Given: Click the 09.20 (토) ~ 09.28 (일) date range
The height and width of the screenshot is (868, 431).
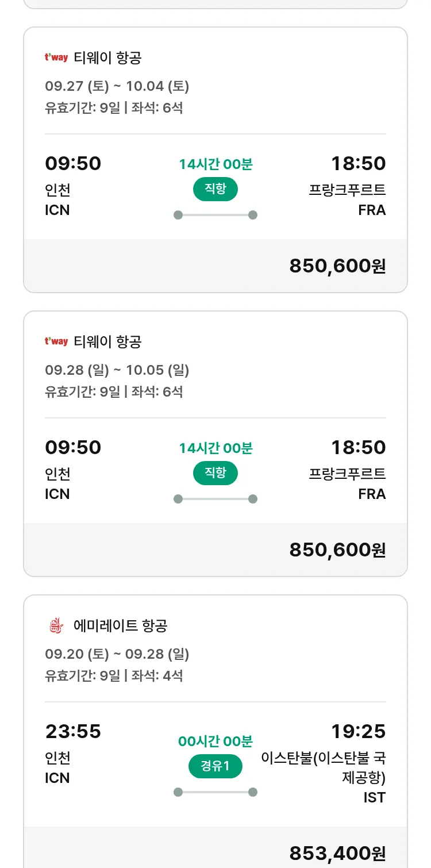Looking at the screenshot, I should (117, 654).
